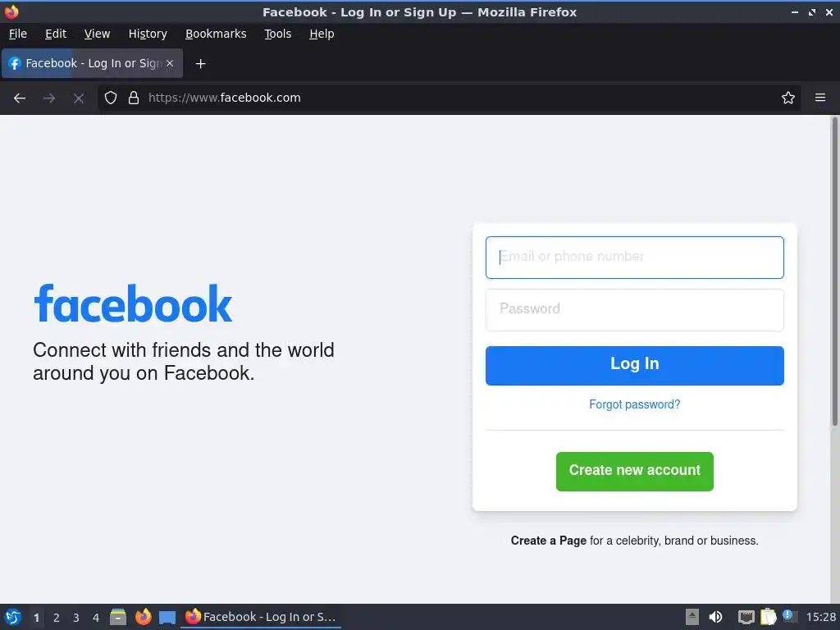Show site security via padlock icon
The height and width of the screenshot is (630, 840).
click(x=134, y=98)
